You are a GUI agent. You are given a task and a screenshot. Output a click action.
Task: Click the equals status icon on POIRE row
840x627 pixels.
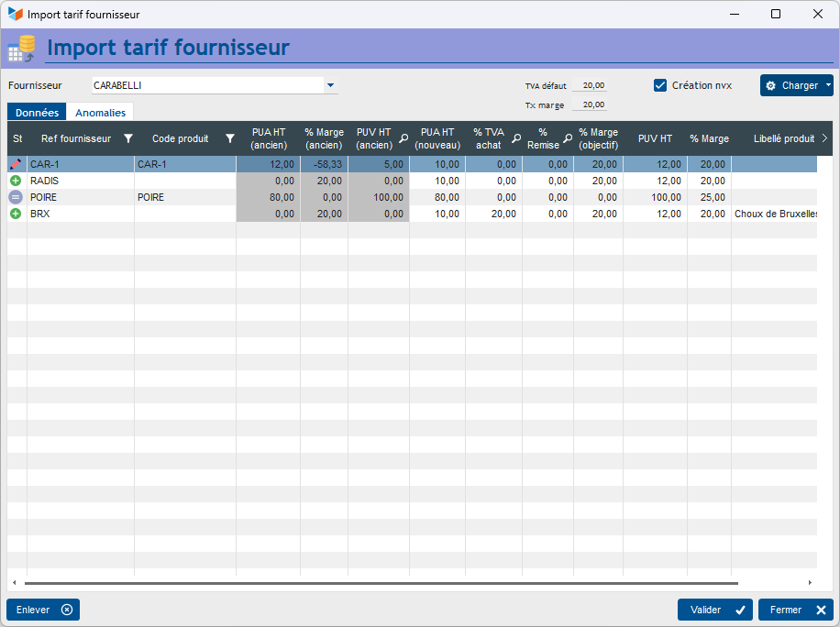tap(16, 198)
